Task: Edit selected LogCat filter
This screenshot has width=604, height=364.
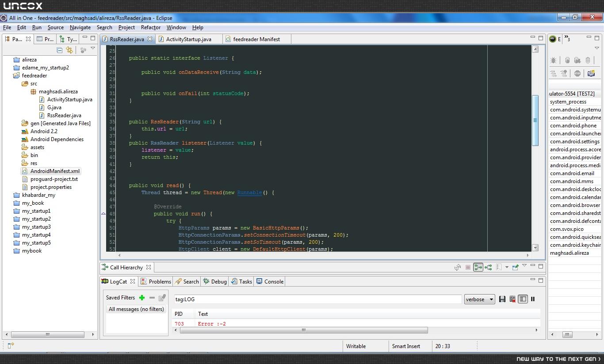Action: pos(162,298)
